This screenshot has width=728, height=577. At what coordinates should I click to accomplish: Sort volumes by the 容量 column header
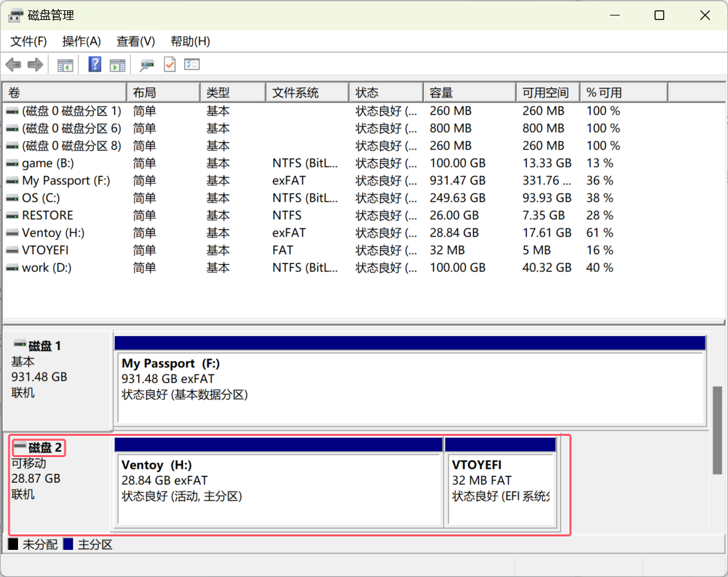click(468, 93)
